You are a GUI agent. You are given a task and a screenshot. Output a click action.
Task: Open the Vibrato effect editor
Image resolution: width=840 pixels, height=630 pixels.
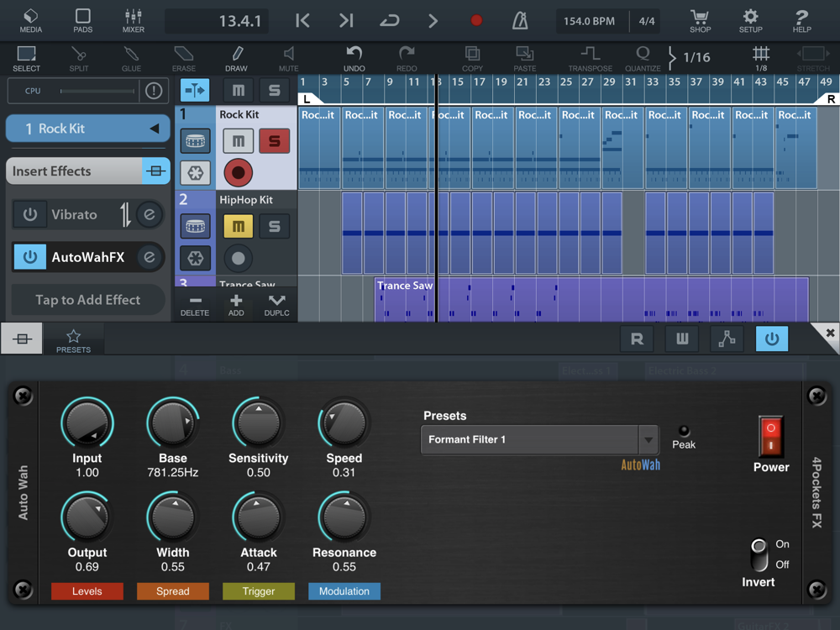tap(150, 215)
